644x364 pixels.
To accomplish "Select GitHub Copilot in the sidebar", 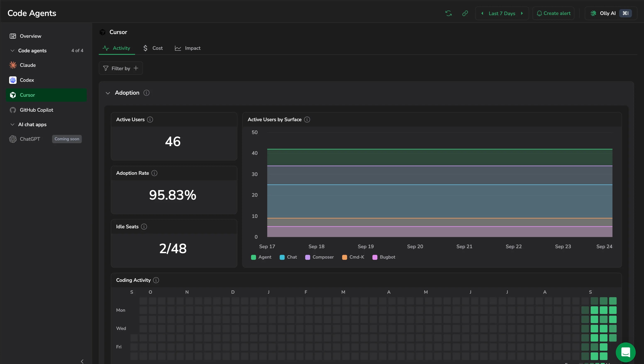I will 46,110.
